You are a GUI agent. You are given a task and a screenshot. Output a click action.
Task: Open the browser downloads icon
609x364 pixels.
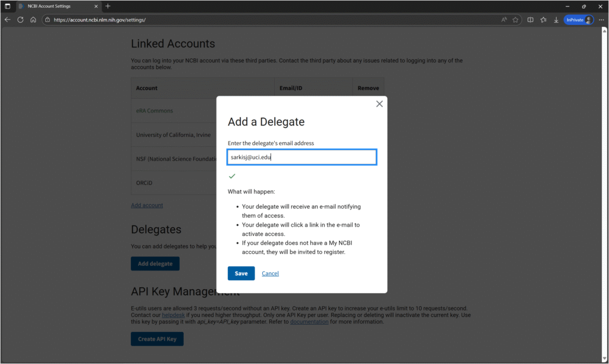point(556,20)
